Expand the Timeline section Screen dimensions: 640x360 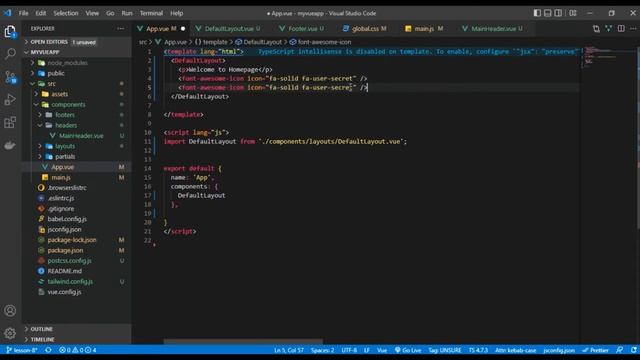[x=77, y=340]
